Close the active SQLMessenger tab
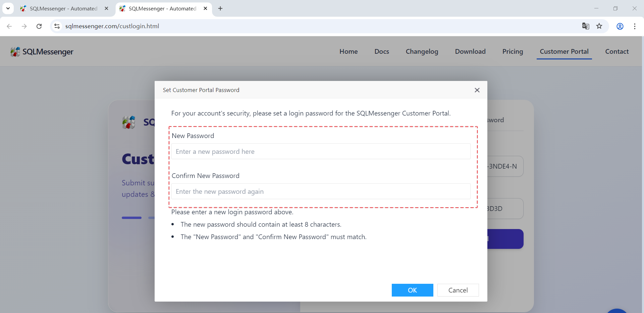644x313 pixels. [x=205, y=8]
